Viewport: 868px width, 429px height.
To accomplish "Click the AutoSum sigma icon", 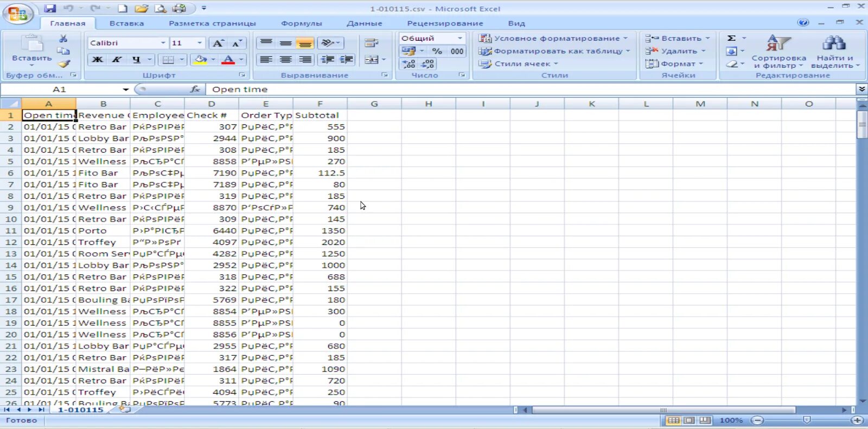I will 731,38.
